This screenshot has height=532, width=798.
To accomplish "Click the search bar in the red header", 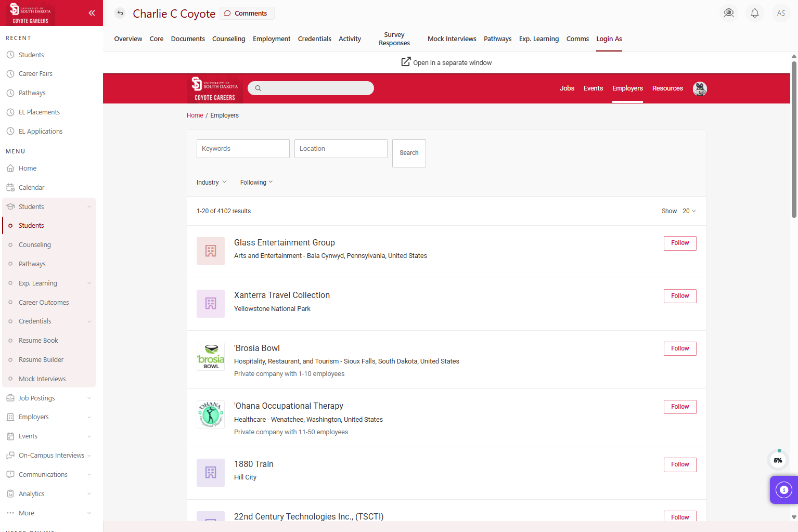I will [x=311, y=88].
